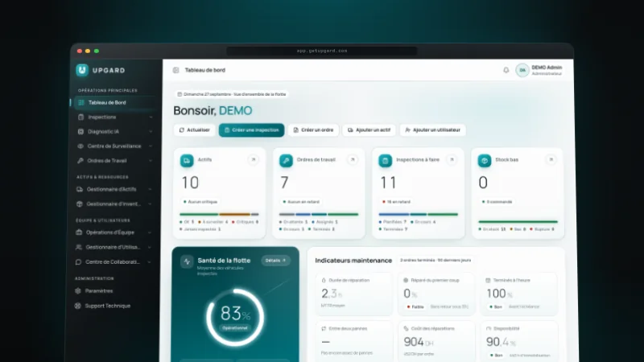This screenshot has width=644, height=362.
Task: Open Détails on Santé de la flotte
Action: [275, 261]
